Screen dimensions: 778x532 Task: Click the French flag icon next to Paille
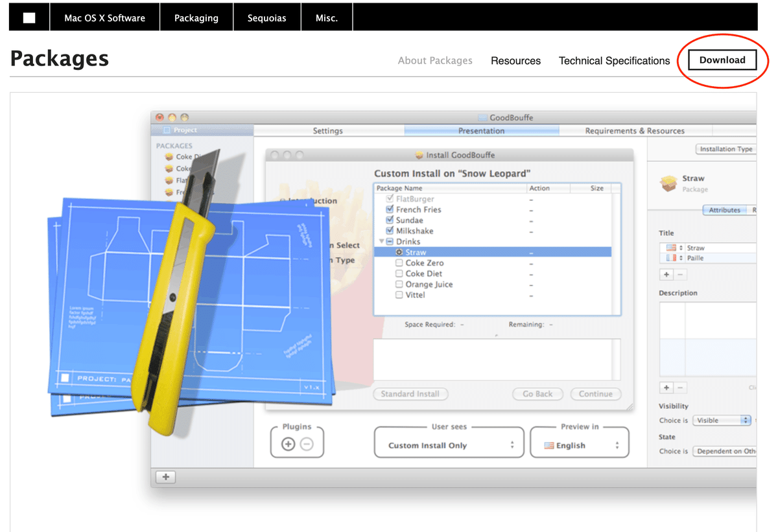click(x=672, y=258)
